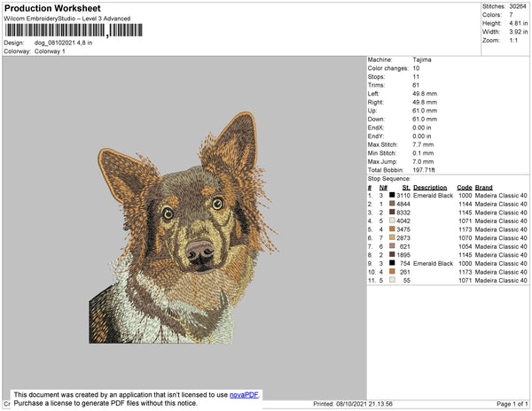Click the 'Stop Sequence:' heading
Viewport: 532px width, 411px height.
(x=389, y=179)
